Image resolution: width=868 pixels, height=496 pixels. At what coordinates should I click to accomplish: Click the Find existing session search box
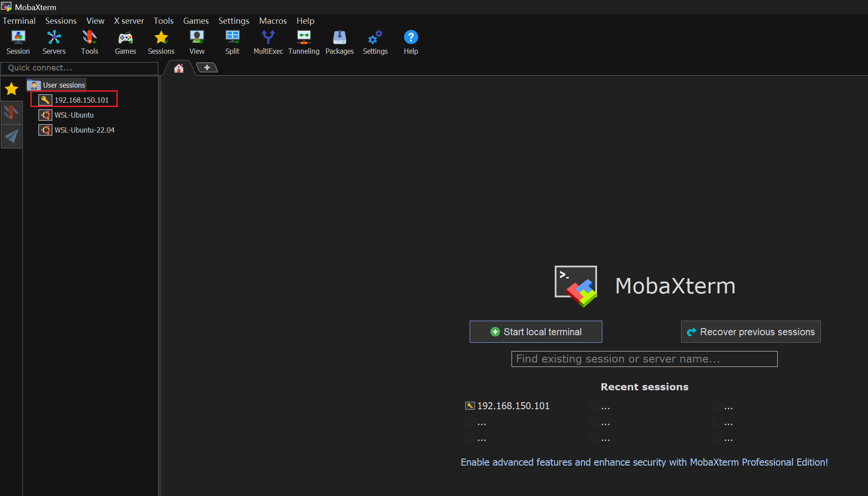[x=644, y=359]
